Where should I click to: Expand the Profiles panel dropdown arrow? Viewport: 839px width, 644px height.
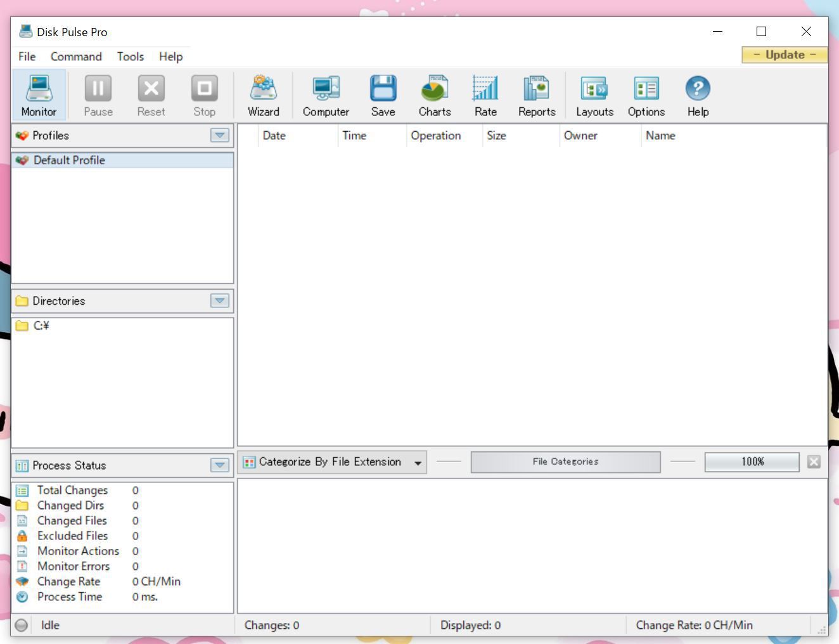pos(220,136)
